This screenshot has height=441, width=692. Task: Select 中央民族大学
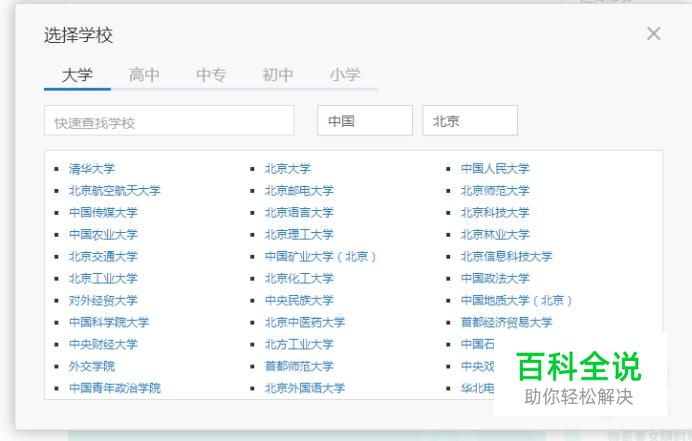[x=299, y=300]
